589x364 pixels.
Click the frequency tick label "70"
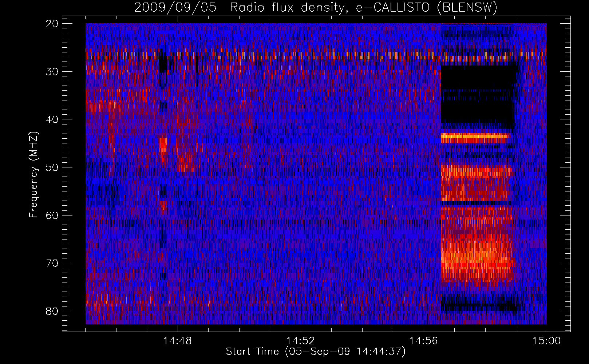pos(52,263)
